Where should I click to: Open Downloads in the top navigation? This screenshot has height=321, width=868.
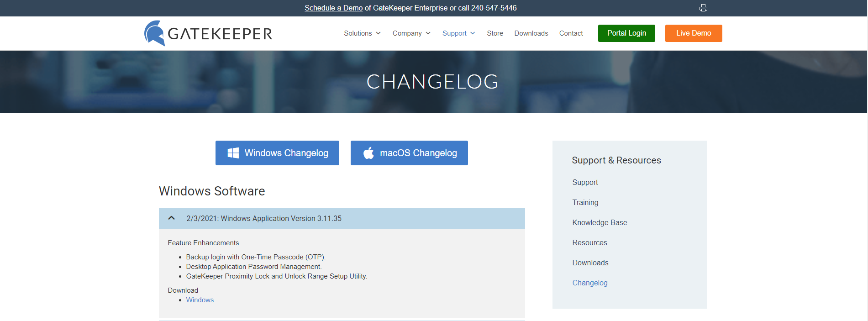click(531, 33)
